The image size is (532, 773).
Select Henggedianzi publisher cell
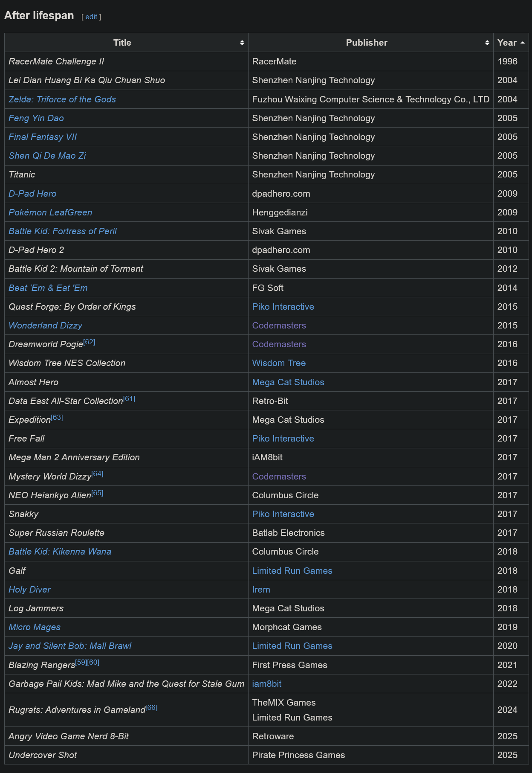pyautogui.click(x=371, y=212)
